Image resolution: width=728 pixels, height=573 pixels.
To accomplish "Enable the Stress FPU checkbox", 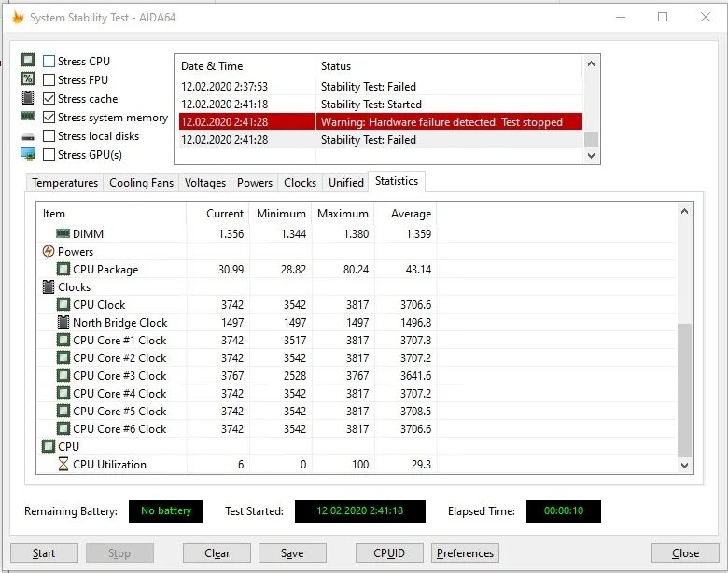I will tap(49, 80).
